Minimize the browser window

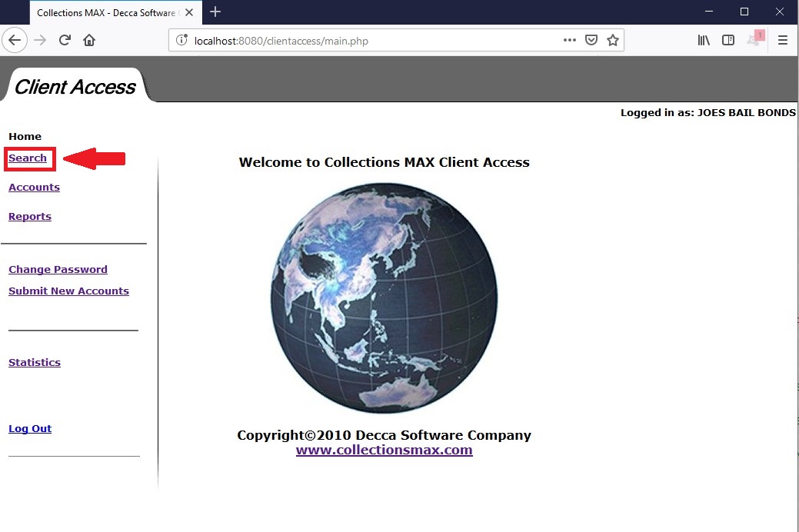tap(709, 12)
